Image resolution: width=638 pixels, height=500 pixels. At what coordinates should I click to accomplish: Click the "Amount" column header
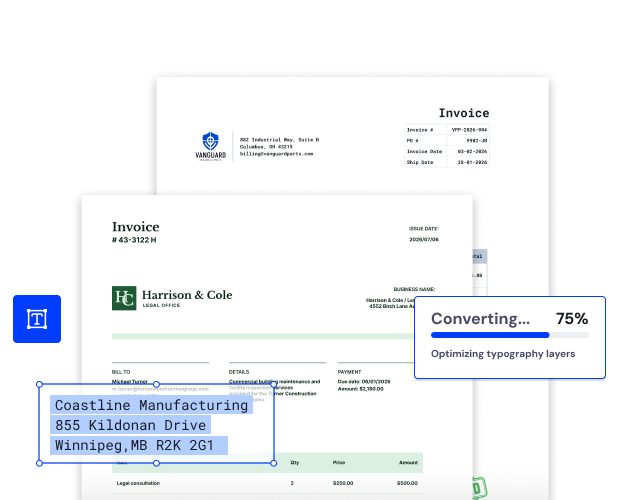tap(408, 463)
